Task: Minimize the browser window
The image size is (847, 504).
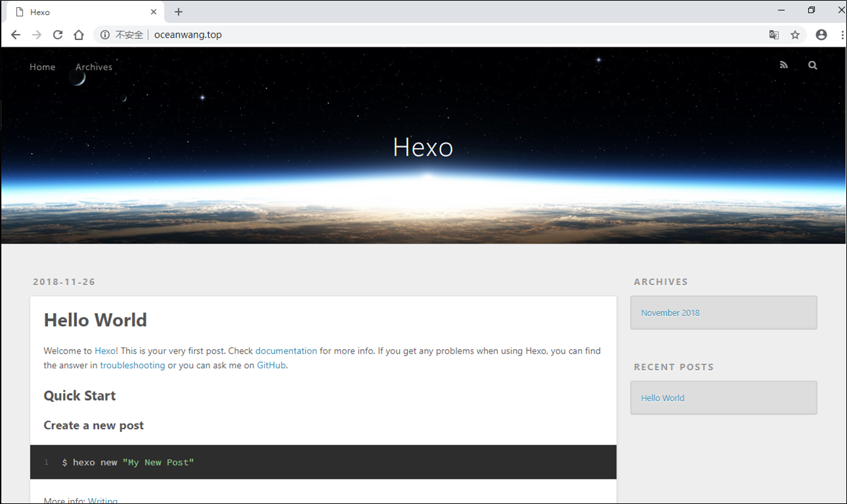Action: pyautogui.click(x=781, y=10)
